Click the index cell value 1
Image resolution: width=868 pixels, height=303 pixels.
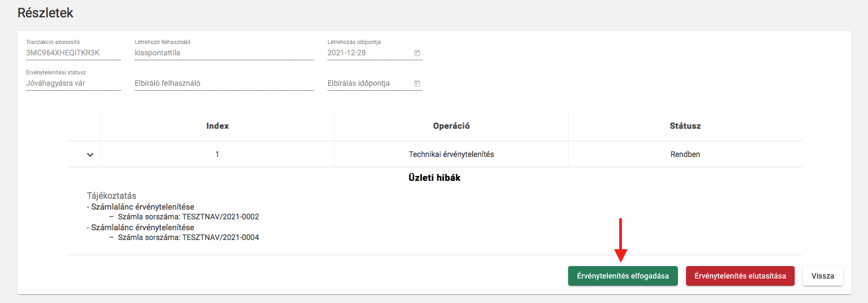point(217,154)
